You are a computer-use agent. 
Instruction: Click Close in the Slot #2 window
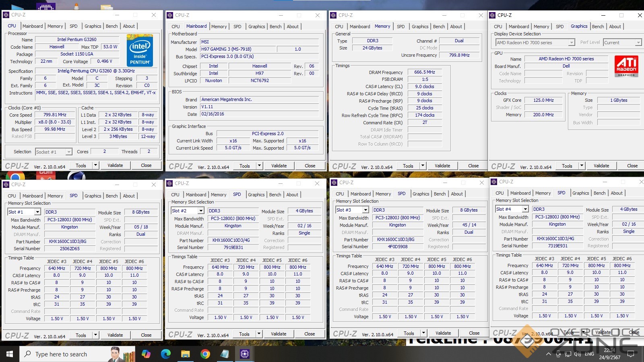click(x=310, y=334)
